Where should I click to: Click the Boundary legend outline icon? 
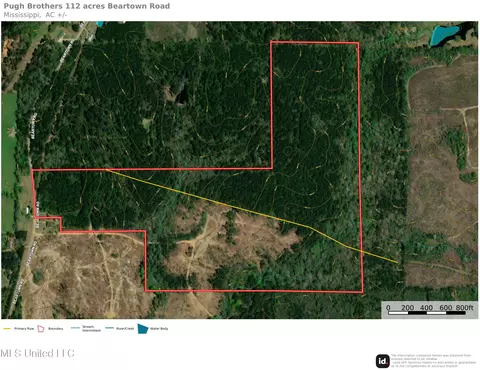click(x=41, y=329)
